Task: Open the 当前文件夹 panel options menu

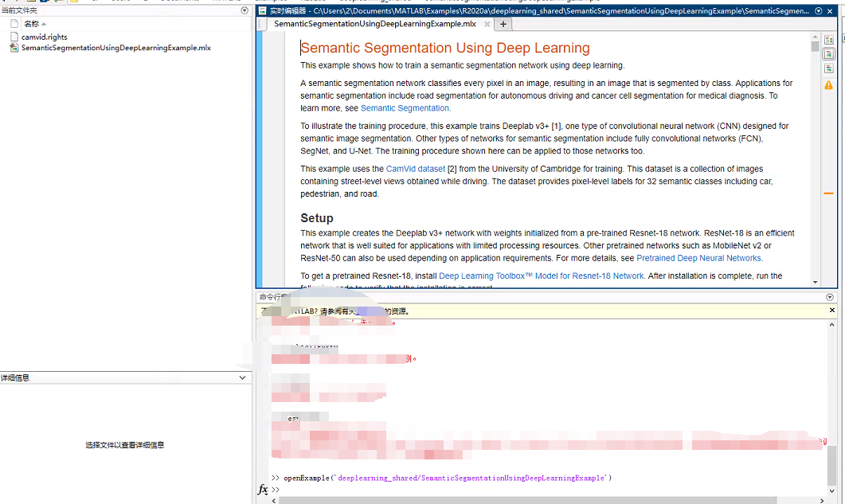Action: coord(245,10)
